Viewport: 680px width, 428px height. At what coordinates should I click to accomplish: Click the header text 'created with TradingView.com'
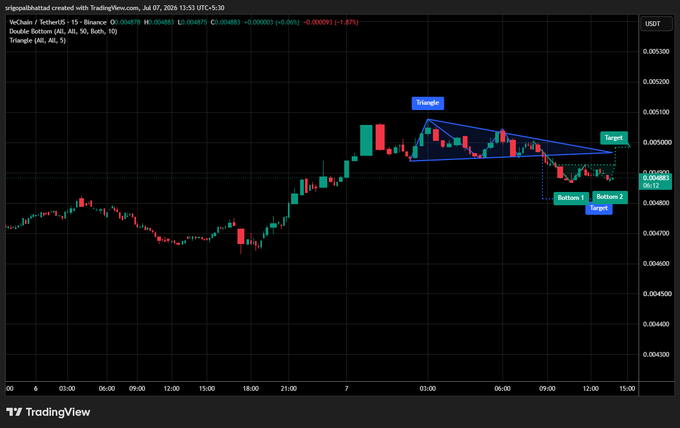click(x=95, y=8)
